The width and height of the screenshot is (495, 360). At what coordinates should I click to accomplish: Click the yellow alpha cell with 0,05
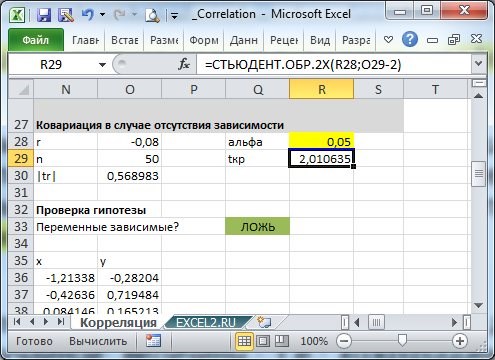[322, 141]
